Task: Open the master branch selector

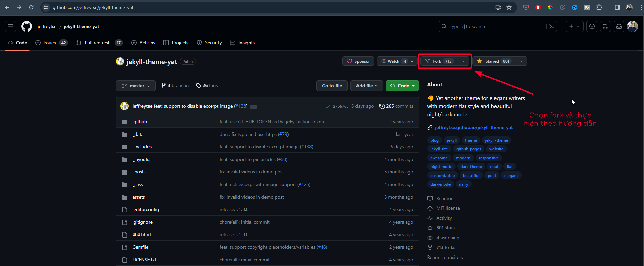Action: (136, 86)
